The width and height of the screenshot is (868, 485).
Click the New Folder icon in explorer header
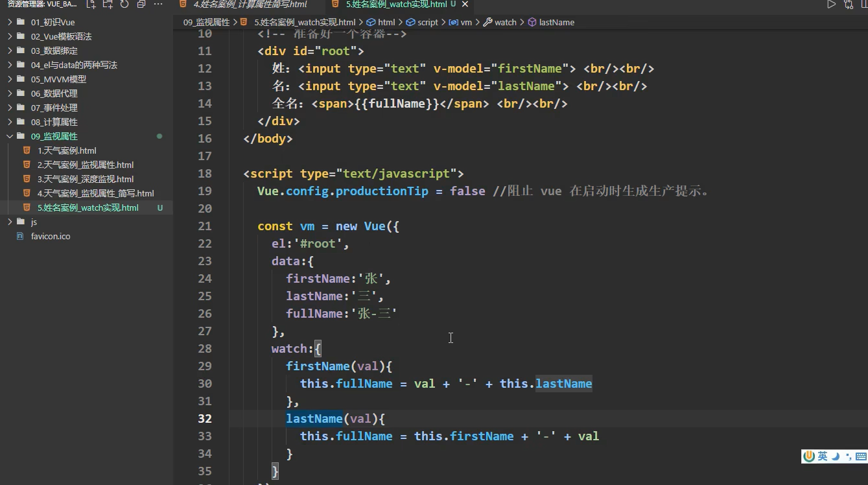108,5
